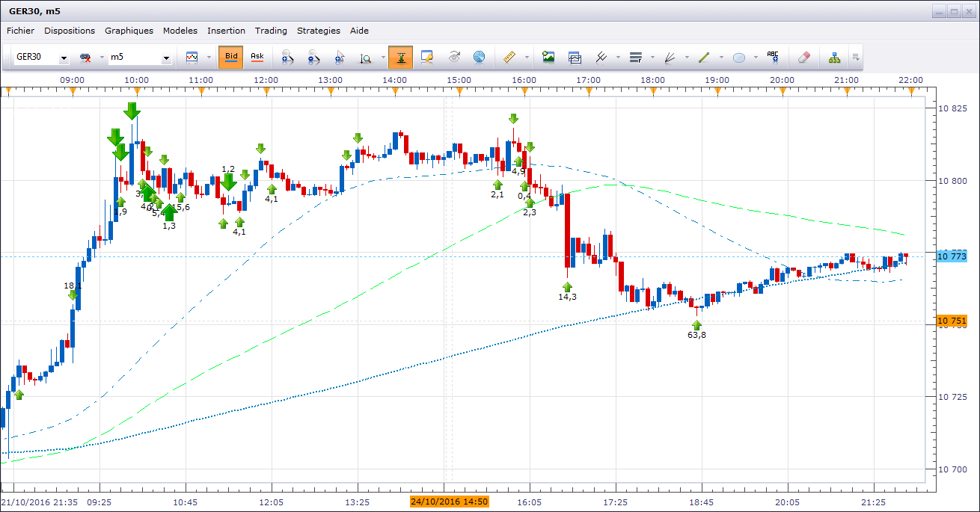Expand the line tool dropdown arrow
Screen dimensions: 980x512
[x=721, y=58]
